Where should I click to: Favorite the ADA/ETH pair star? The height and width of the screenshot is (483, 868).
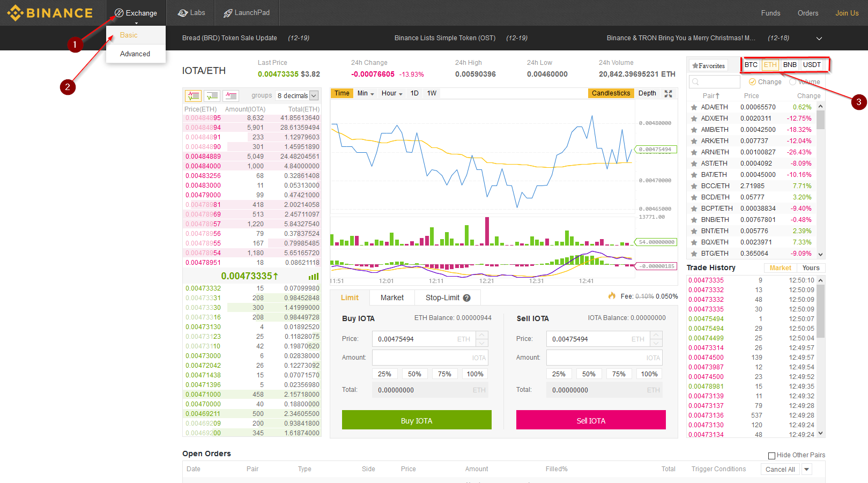[694, 107]
